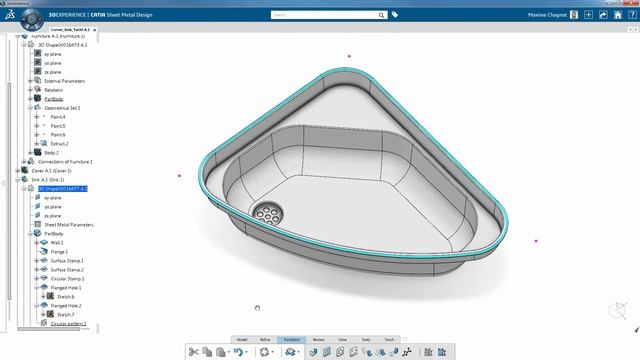This screenshot has height=360, width=640.
Task: Click the Maxime Chagnot user avatar
Action: pos(574,15)
